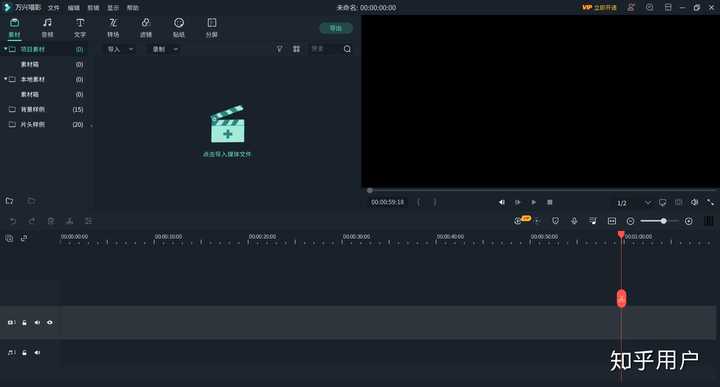Click the green 导出 export button
Image resolution: width=720 pixels, height=387 pixels.
(336, 28)
